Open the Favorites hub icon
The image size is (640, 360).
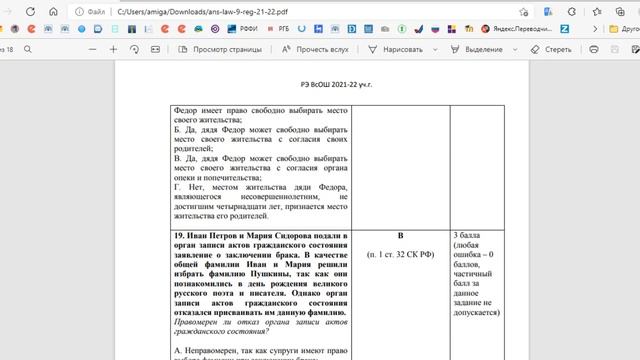597,12
